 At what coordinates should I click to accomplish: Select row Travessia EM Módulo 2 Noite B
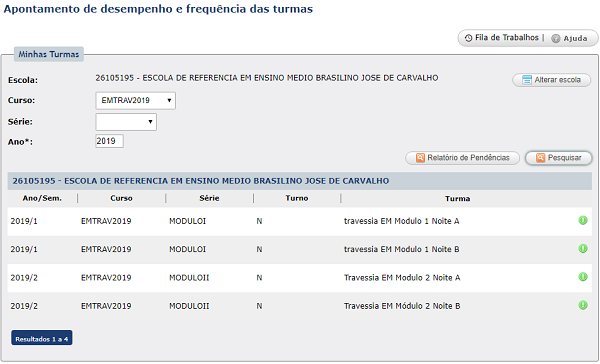[300, 306]
